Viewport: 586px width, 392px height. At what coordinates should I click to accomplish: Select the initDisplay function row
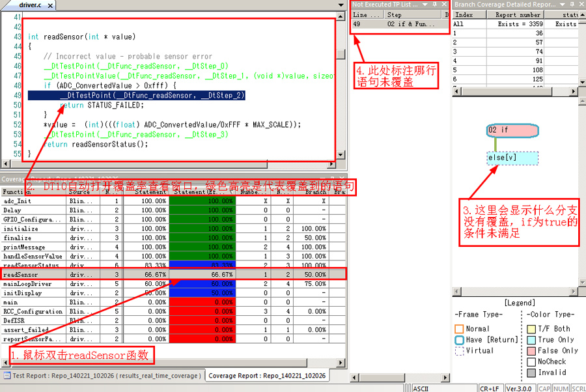(173, 293)
